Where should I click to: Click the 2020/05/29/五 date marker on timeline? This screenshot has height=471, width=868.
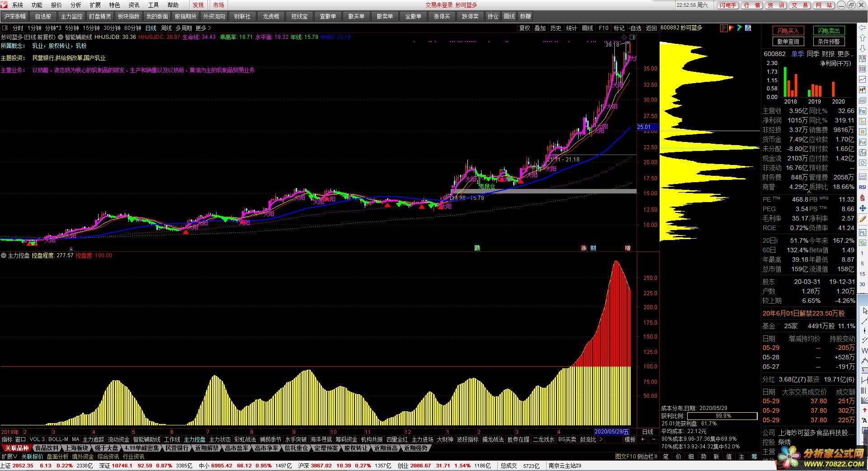coord(611,432)
